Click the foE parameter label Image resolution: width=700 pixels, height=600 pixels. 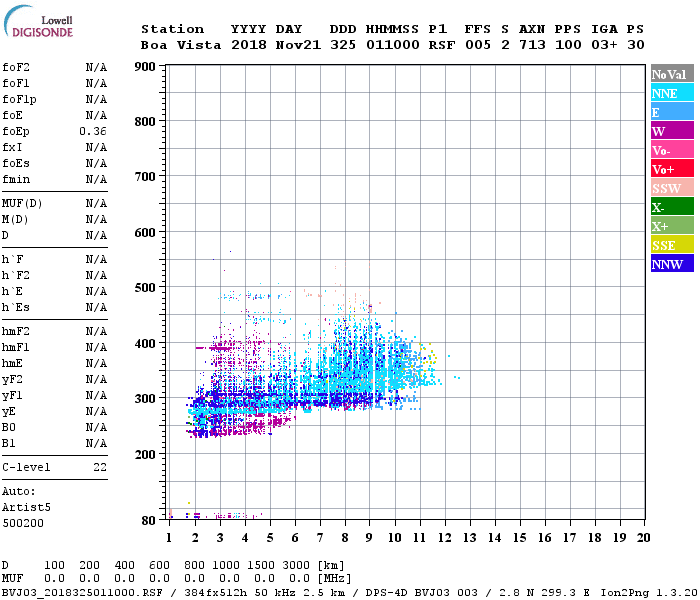pyautogui.click(x=12, y=116)
